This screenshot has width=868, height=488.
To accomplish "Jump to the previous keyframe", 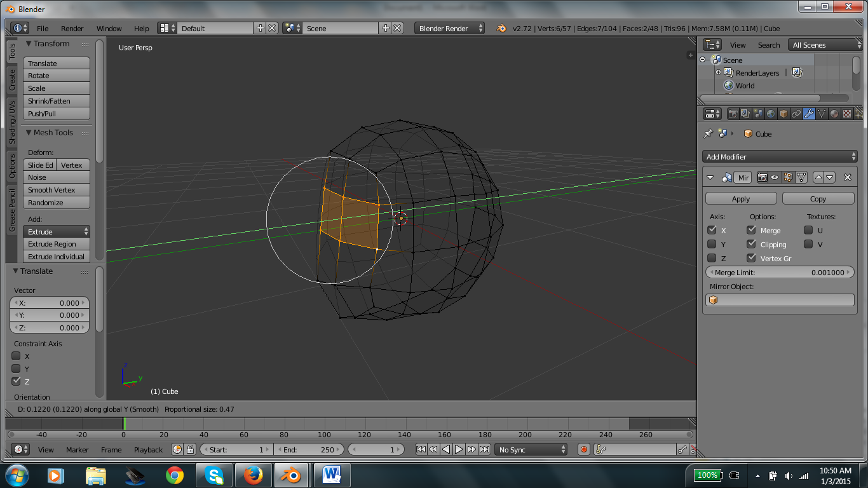I will tap(433, 449).
